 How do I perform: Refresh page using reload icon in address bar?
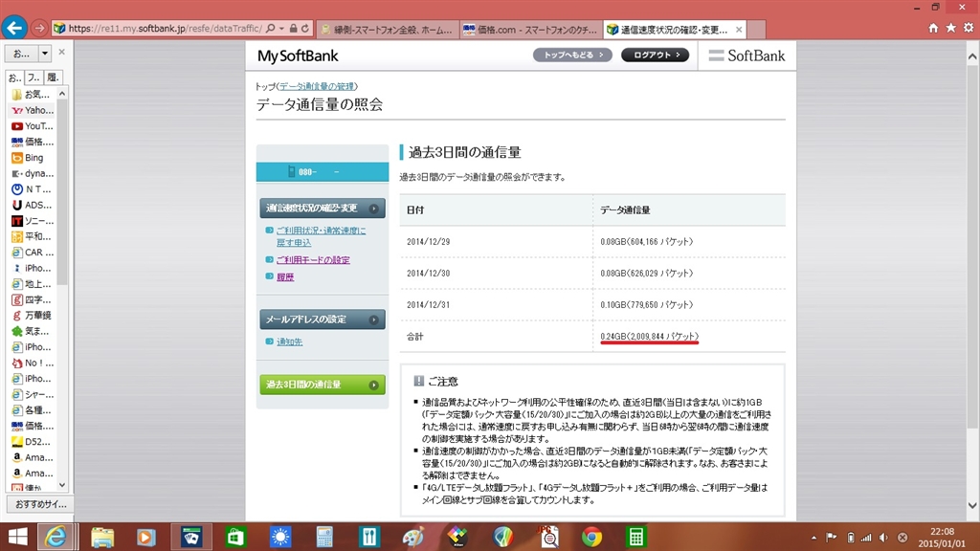(x=305, y=28)
